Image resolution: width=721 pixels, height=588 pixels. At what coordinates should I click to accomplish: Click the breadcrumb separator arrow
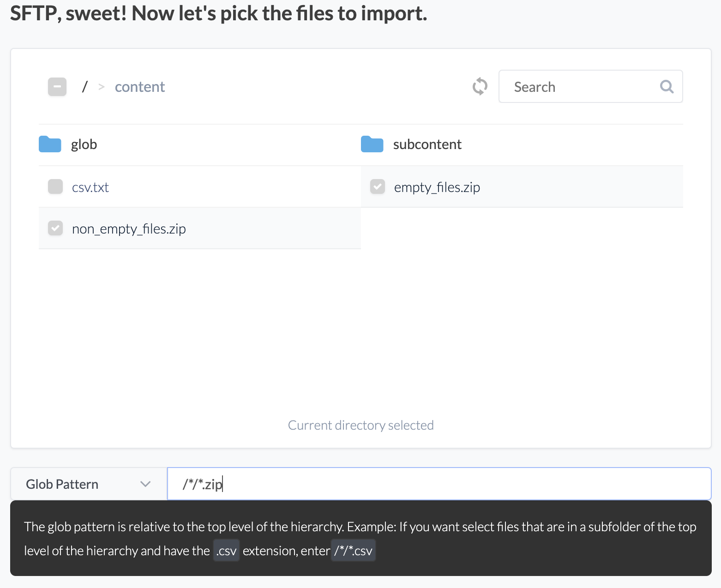coord(102,87)
